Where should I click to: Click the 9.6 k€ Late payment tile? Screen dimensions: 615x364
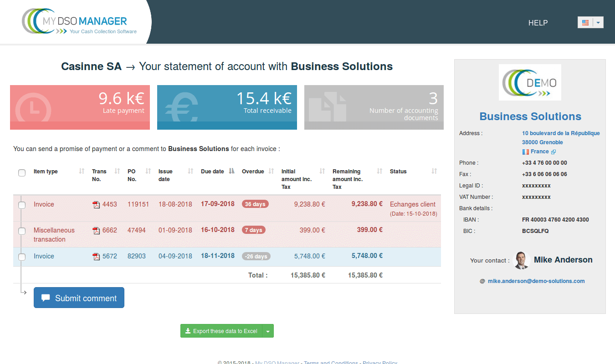(80, 107)
